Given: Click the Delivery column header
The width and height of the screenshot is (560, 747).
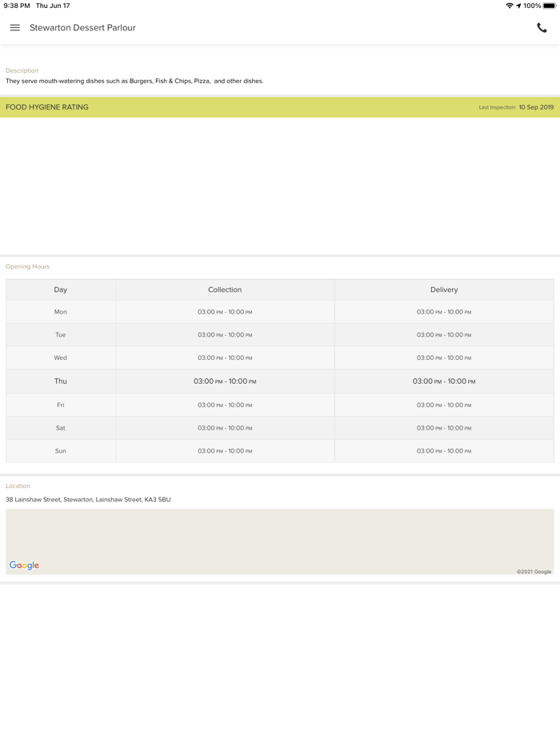Looking at the screenshot, I should coord(444,290).
